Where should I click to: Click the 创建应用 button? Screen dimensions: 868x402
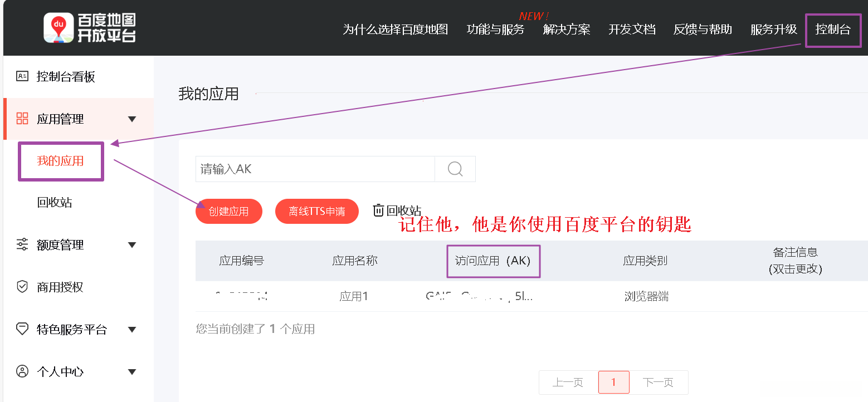tap(229, 211)
